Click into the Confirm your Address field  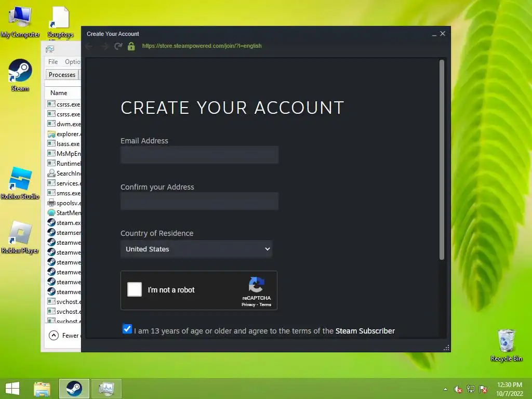[199, 201]
